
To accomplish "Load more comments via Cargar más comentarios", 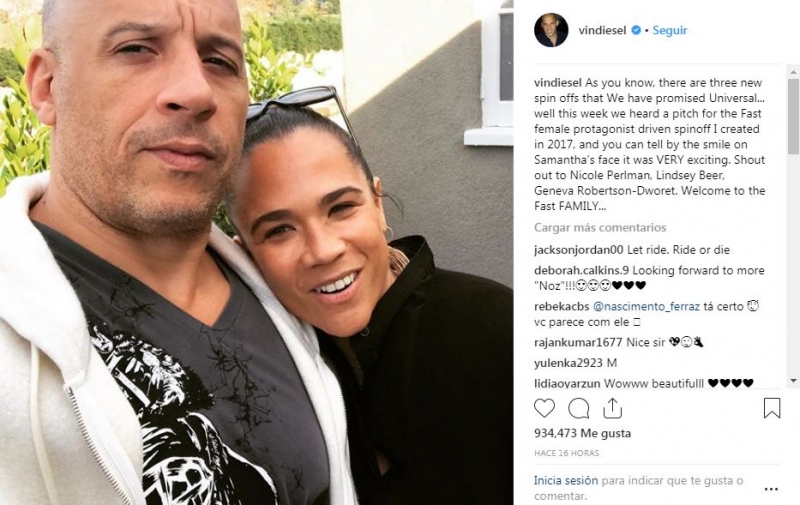I will click(600, 228).
